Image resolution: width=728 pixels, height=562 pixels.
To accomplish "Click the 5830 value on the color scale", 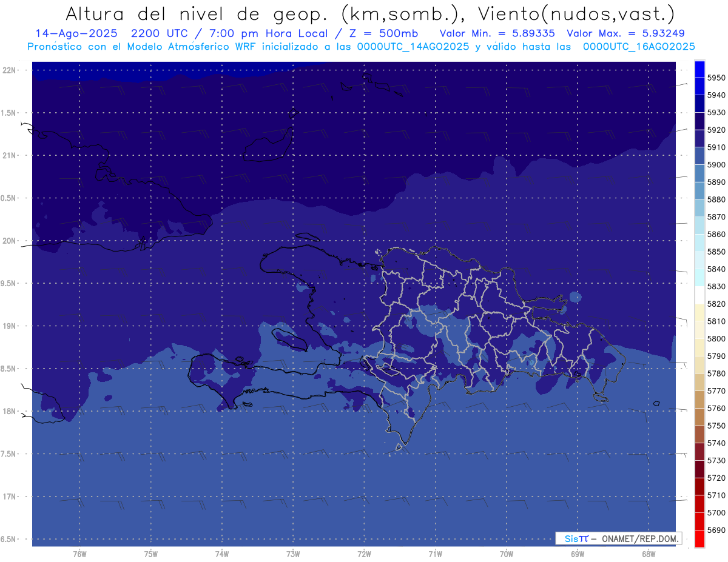I will (716, 286).
